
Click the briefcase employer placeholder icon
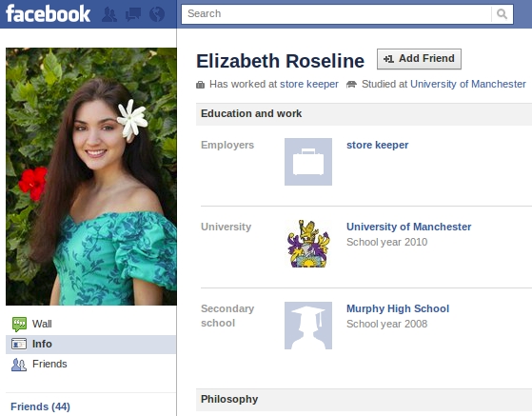pos(308,162)
